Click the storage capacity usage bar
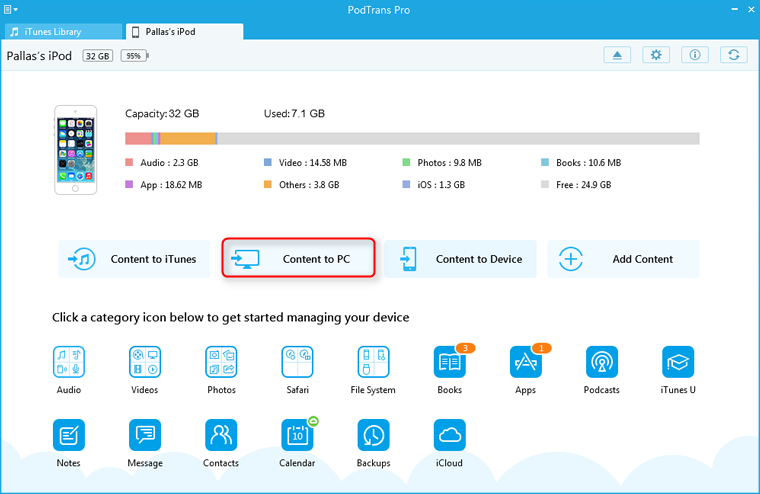The image size is (760, 494). tap(412, 139)
